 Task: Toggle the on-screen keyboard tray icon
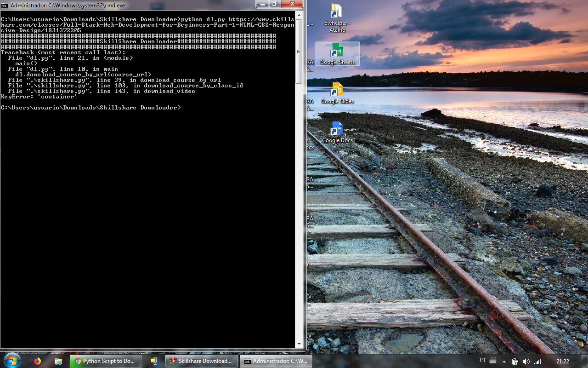(x=493, y=361)
